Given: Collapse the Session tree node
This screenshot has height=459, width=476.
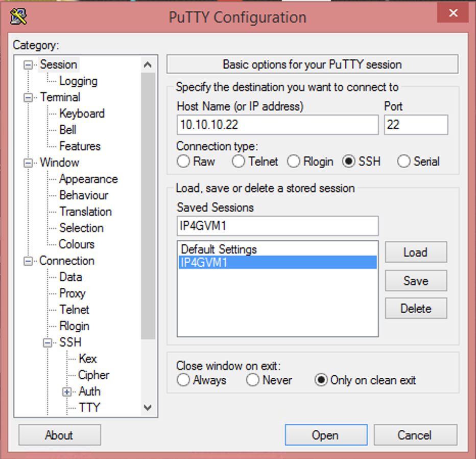Looking at the screenshot, I should click(x=28, y=65).
